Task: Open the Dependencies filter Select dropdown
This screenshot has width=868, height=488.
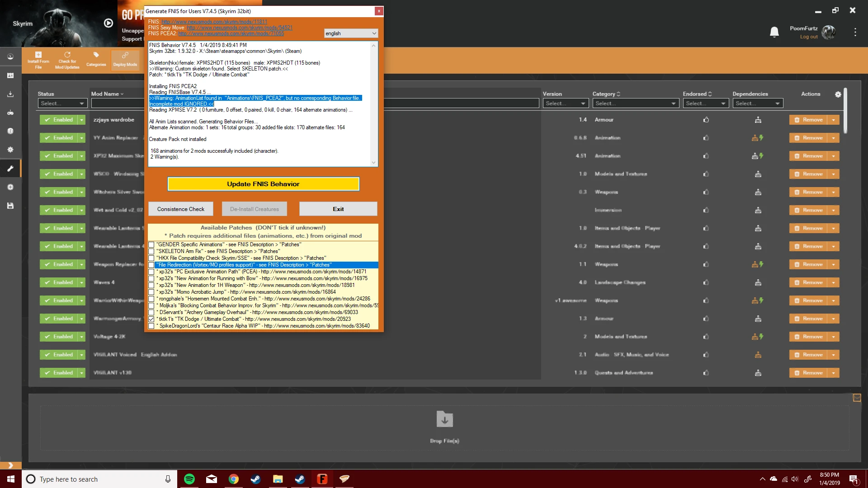Action: tap(758, 103)
